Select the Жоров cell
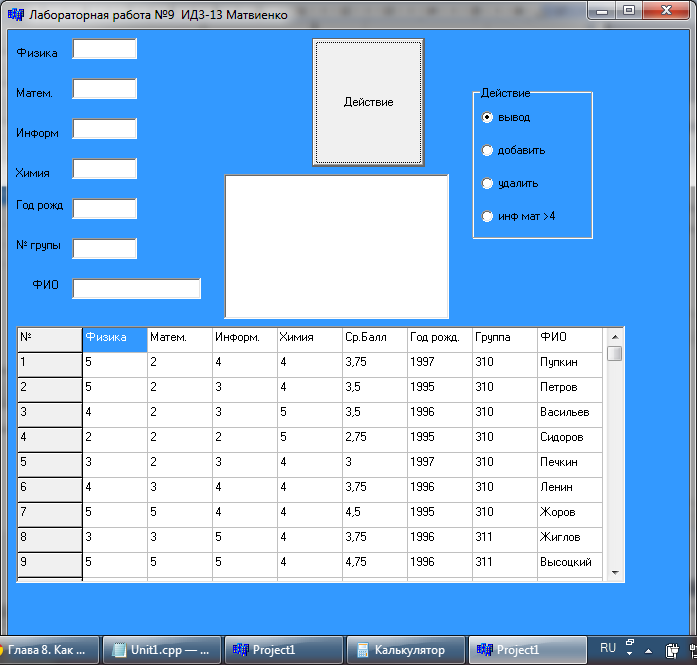This screenshot has width=697, height=665. coord(569,515)
